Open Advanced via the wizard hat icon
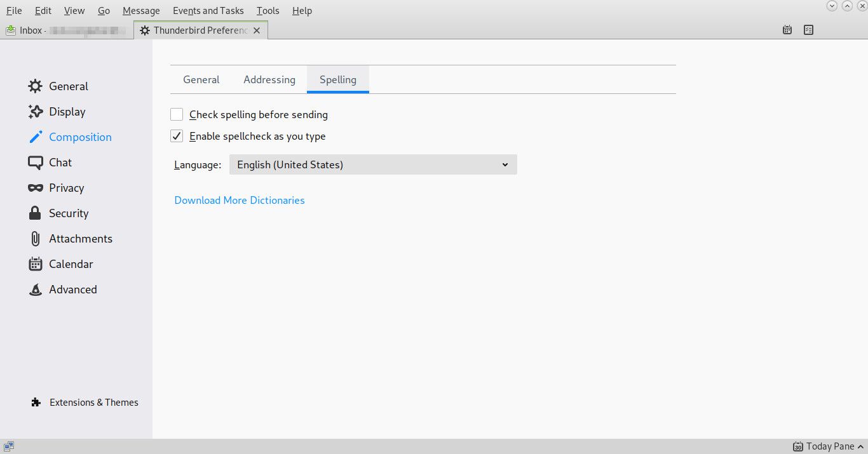 (x=36, y=290)
